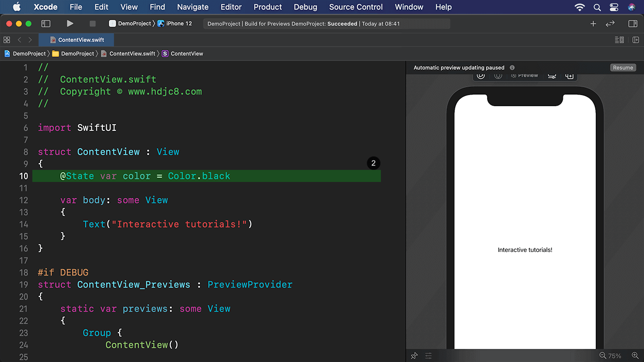The height and width of the screenshot is (362, 644).
Task: Open the Source Control menu
Action: click(356, 7)
